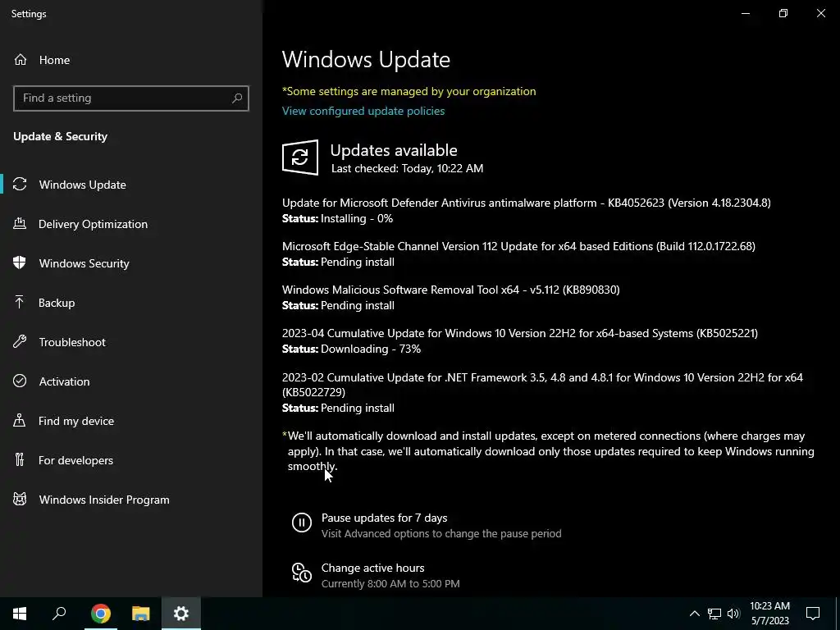Image resolution: width=840 pixels, height=630 pixels.
Task: Click Change active hours option
Action: (x=373, y=568)
